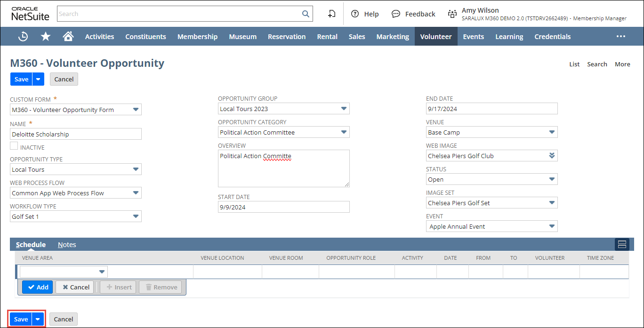
Task: Check the Inactive checkbox
Action: (14, 146)
